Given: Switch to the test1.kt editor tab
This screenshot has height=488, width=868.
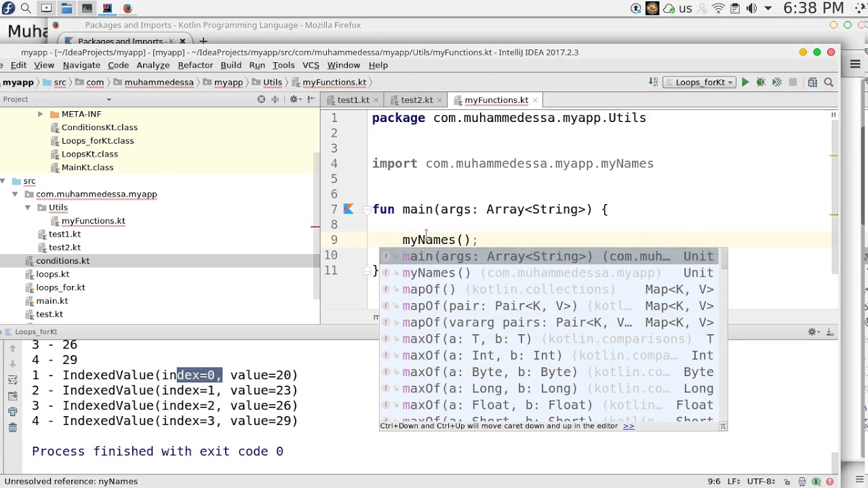Looking at the screenshot, I should tap(353, 100).
